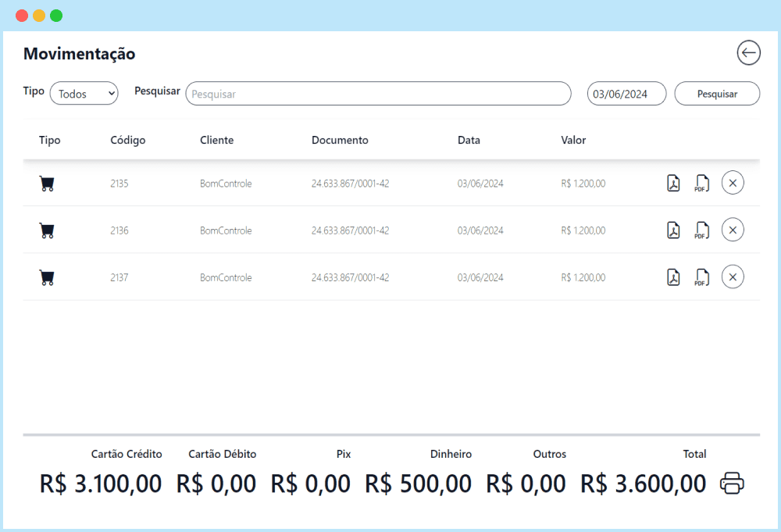Click the R$ 0,00 amount under Outros
Screen dimensions: 781x532
pyautogui.click(x=526, y=484)
